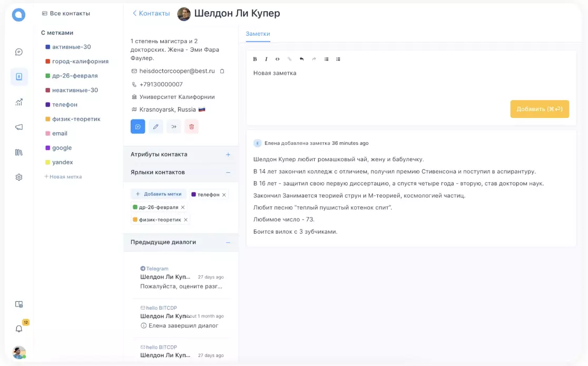Insert bulleted list in note editor
Image resolution: width=588 pixels, height=366 pixels.
click(x=326, y=59)
